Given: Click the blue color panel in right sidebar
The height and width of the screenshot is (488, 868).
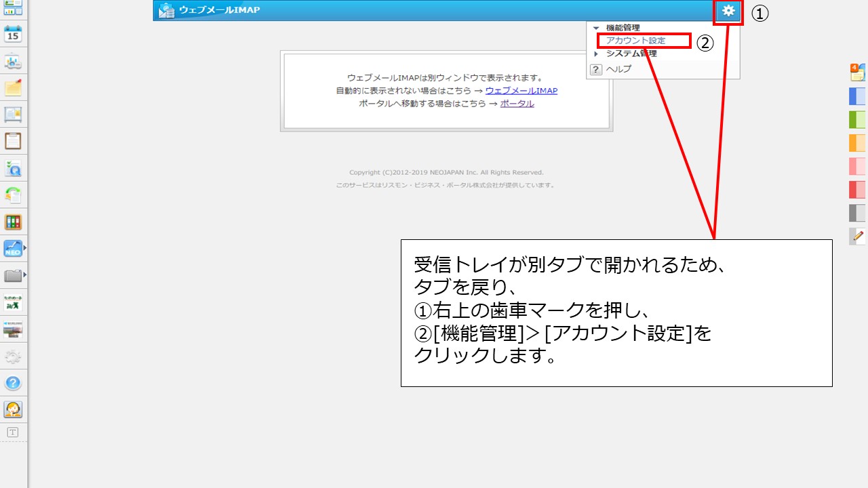Looking at the screenshot, I should tap(856, 96).
